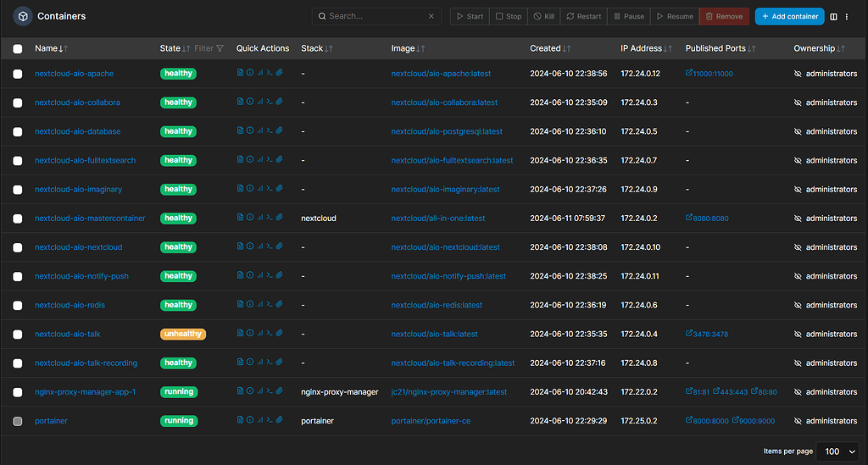The height and width of the screenshot is (465, 868).
Task: Open stats chart for nextcloud-aio-talk container
Action: pos(259,334)
